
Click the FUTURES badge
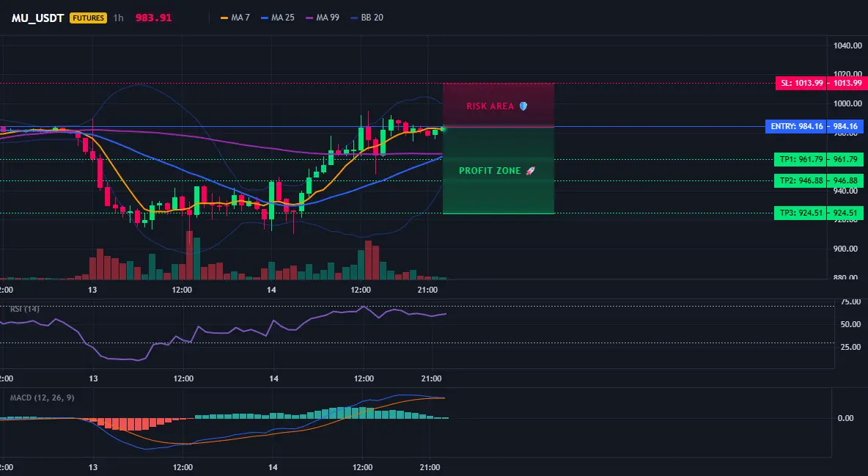88,18
